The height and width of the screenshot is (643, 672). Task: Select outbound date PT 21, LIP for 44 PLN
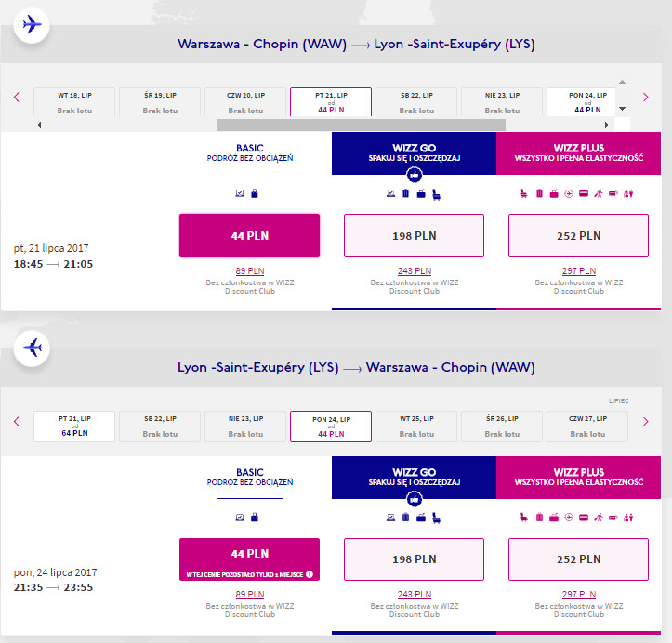click(331, 102)
